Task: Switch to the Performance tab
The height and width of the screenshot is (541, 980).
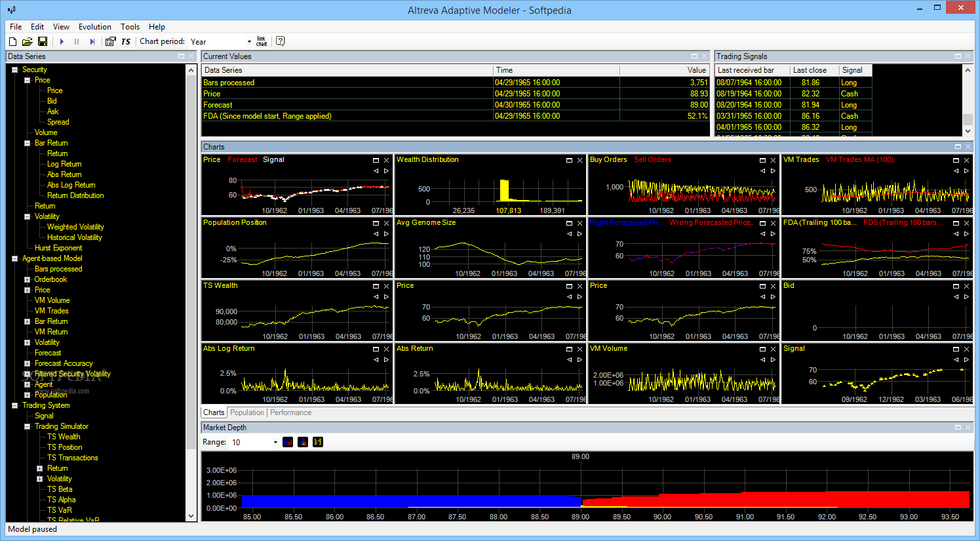Action: pyautogui.click(x=291, y=412)
